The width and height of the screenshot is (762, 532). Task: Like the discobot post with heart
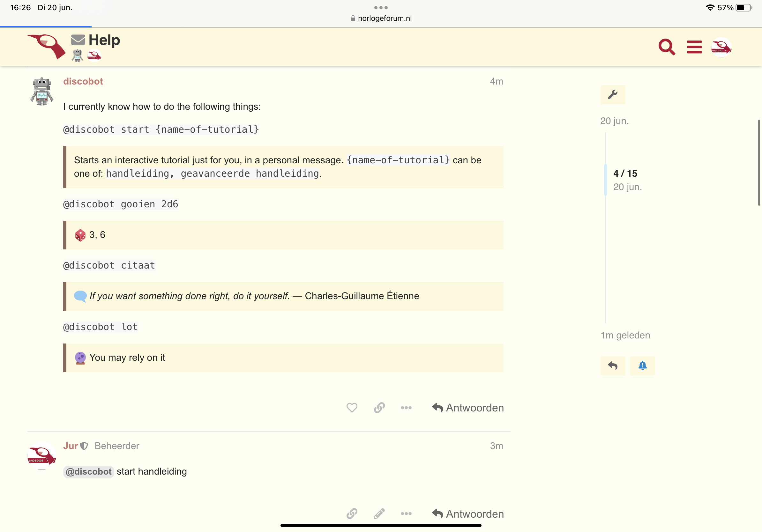[352, 407]
